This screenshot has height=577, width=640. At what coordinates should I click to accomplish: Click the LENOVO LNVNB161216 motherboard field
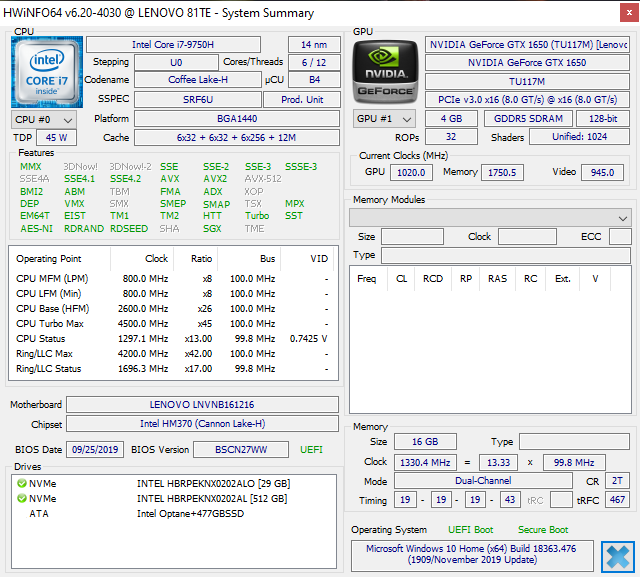[x=202, y=405]
